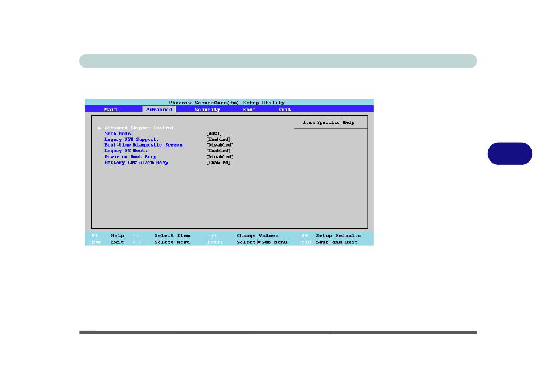The height and width of the screenshot is (392, 556).
Task: Click the Enter Select Sub-Menu hint
Action: (248, 242)
